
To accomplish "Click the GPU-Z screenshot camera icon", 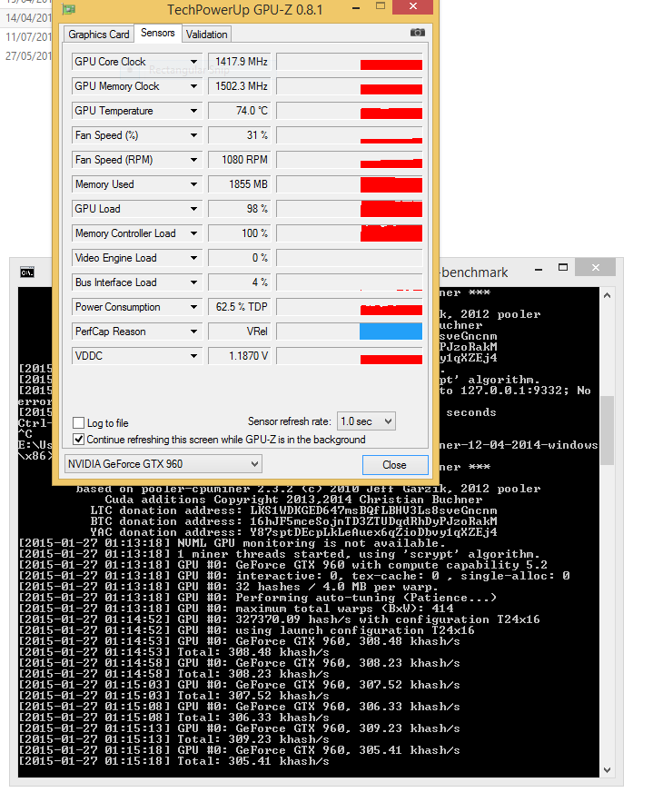I will [418, 33].
